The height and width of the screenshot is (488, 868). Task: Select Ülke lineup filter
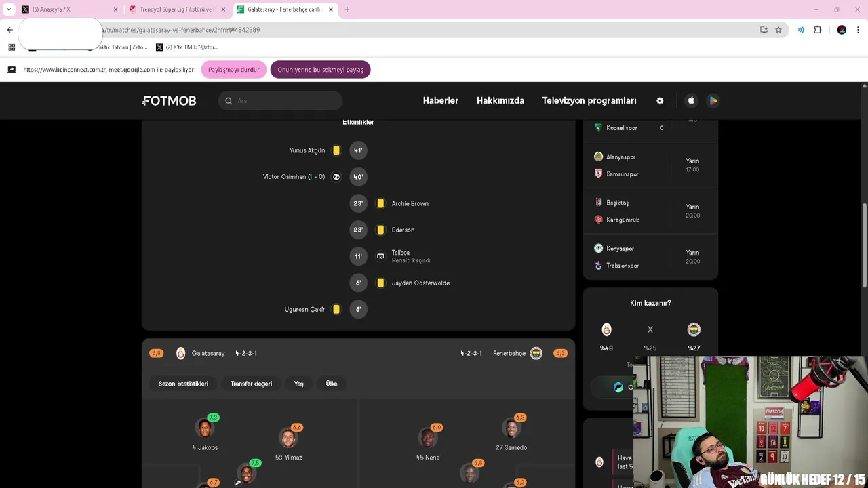click(332, 384)
